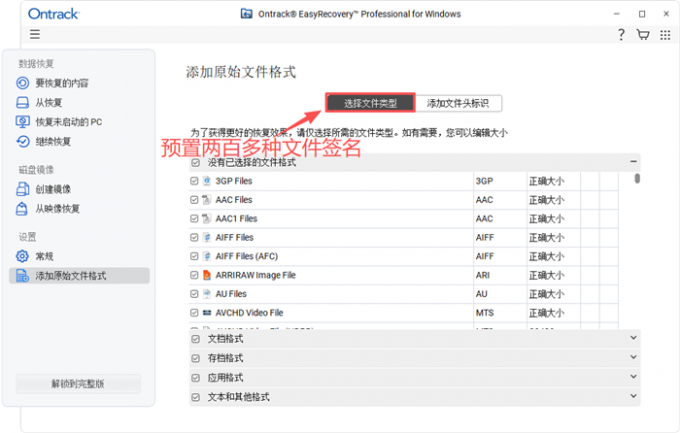
Task: Open 要恢复的内容 in the sidebar
Action: (x=62, y=83)
